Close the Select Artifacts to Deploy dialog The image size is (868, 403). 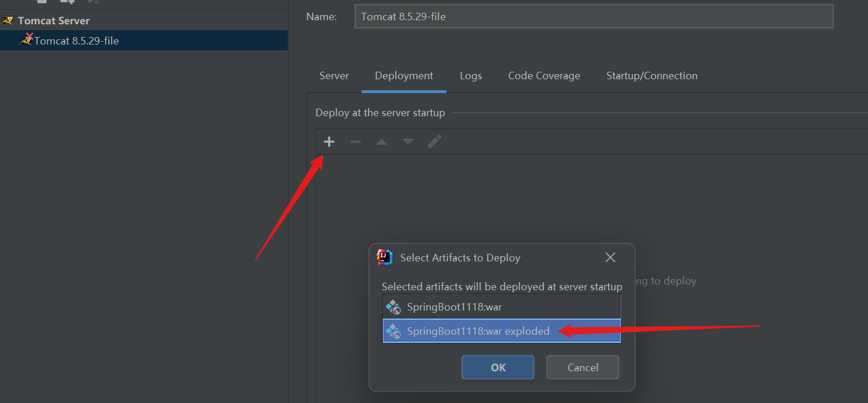[610, 257]
